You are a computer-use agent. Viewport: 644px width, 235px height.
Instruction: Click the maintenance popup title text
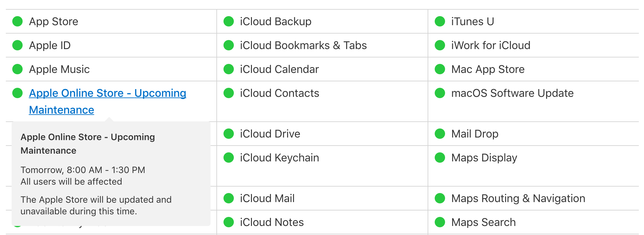88,144
